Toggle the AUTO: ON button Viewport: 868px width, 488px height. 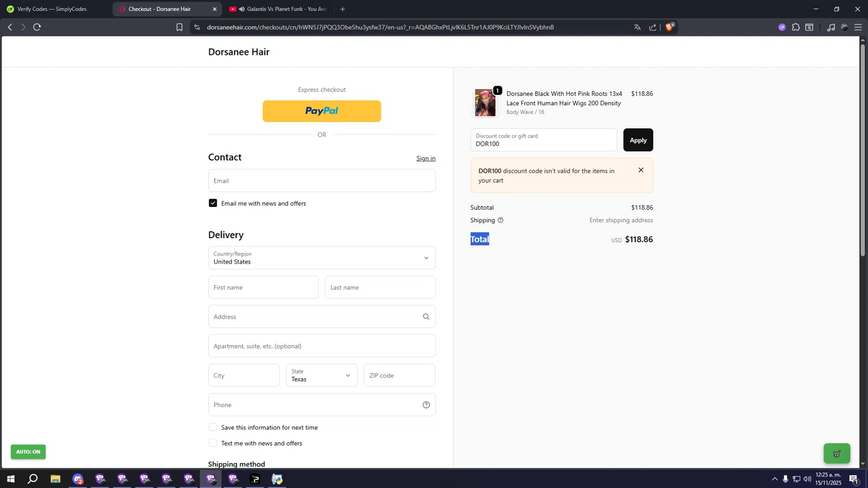click(x=28, y=452)
